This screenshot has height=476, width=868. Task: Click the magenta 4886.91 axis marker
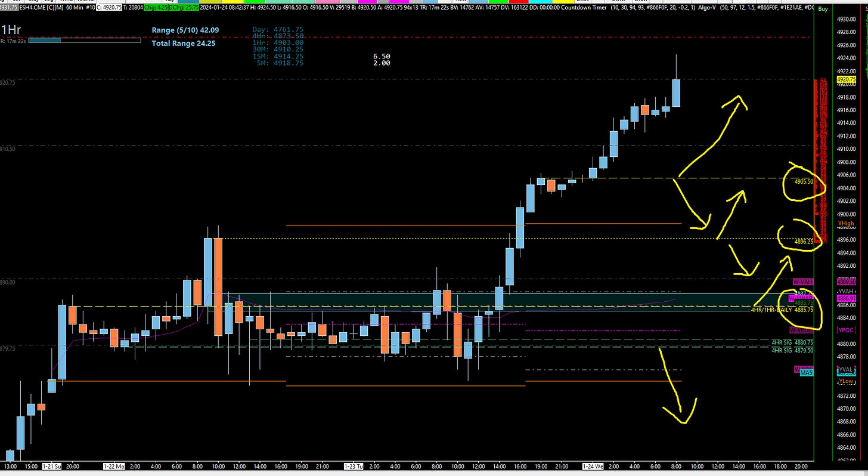pos(846,298)
